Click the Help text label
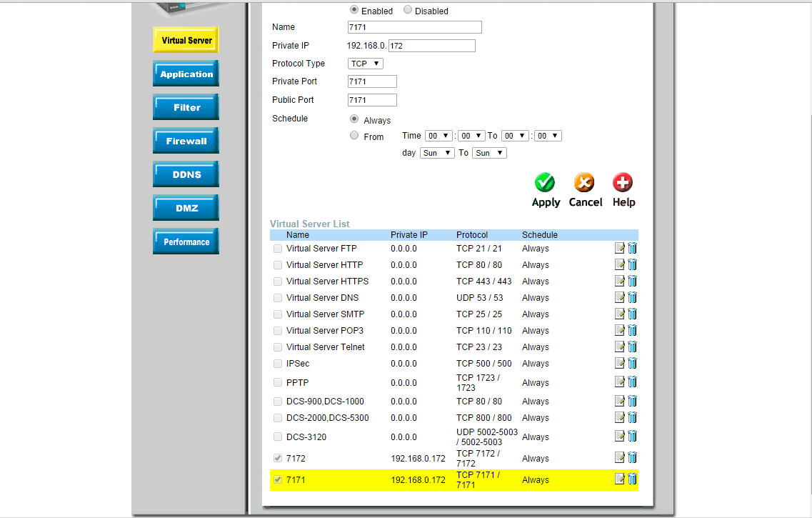Viewport: 812px width, 518px height. point(624,202)
